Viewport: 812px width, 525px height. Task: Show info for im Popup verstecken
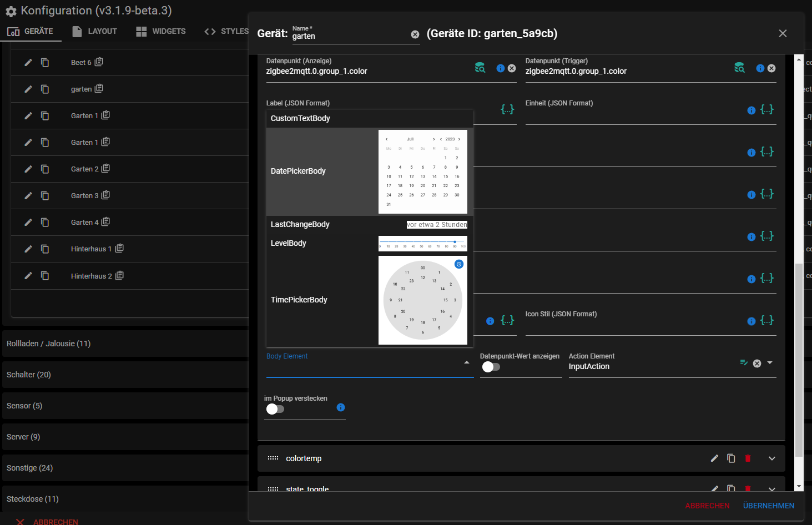pos(341,407)
